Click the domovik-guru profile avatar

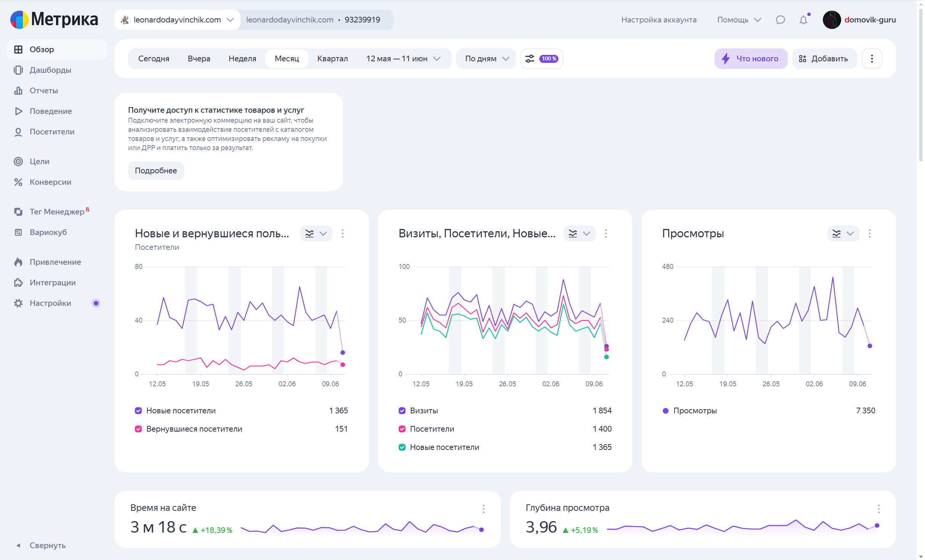click(832, 20)
